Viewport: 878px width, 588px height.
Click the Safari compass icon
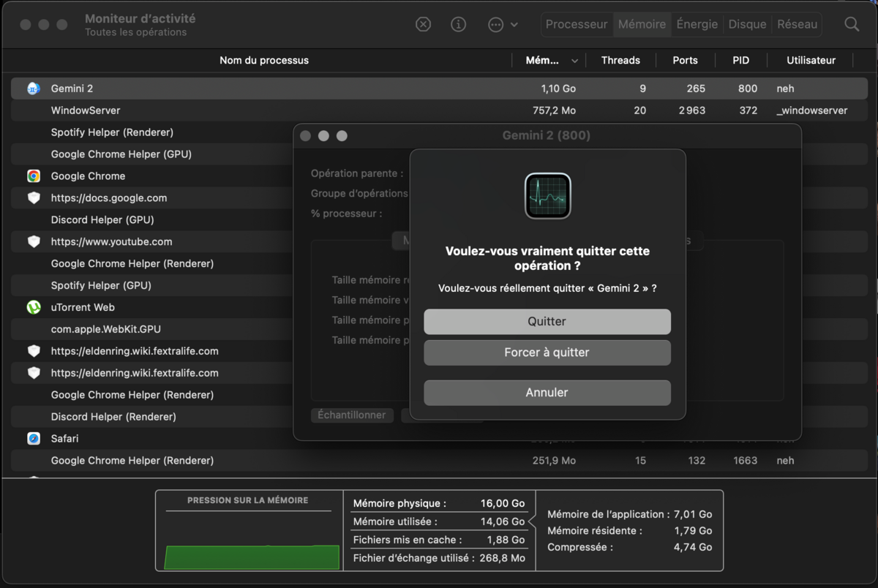pyautogui.click(x=34, y=439)
